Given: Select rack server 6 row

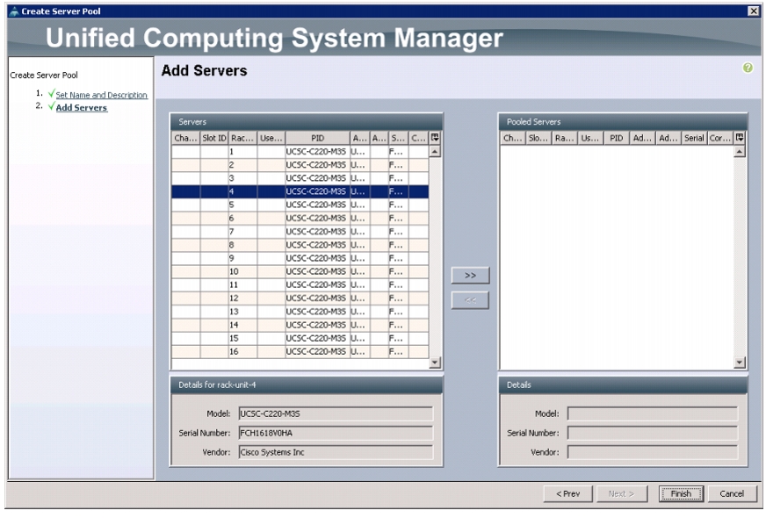Looking at the screenshot, I should [x=300, y=219].
